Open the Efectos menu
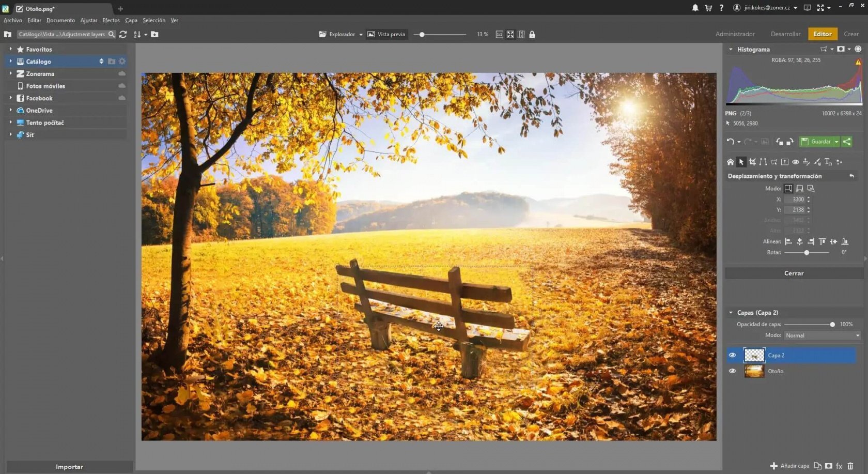Viewport: 868px width, 474px height. (111, 20)
